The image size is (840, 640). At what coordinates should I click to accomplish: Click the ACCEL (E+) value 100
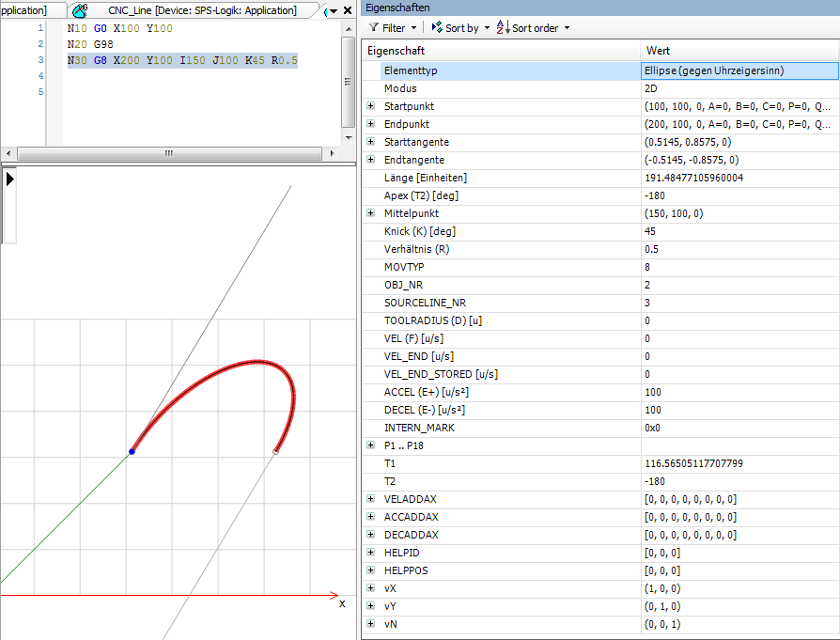739,392
